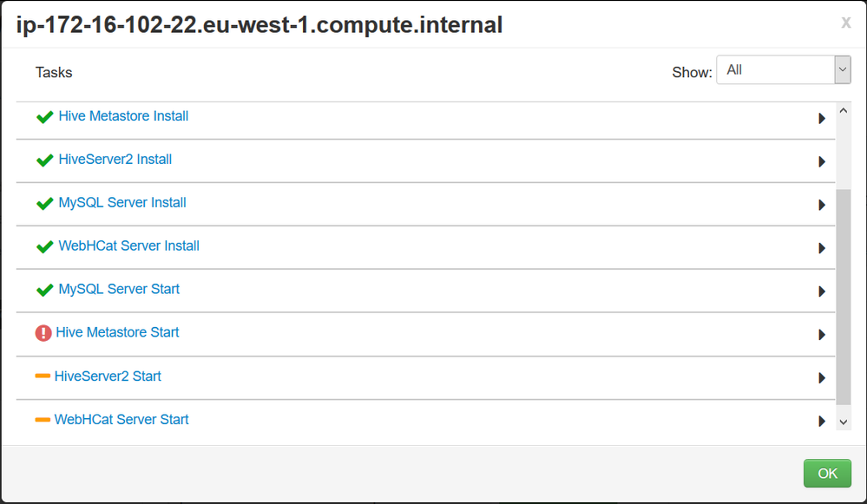The height and width of the screenshot is (504, 867).
Task: Click orange pending icon beside HiveServer2 Start
Action: (x=43, y=376)
